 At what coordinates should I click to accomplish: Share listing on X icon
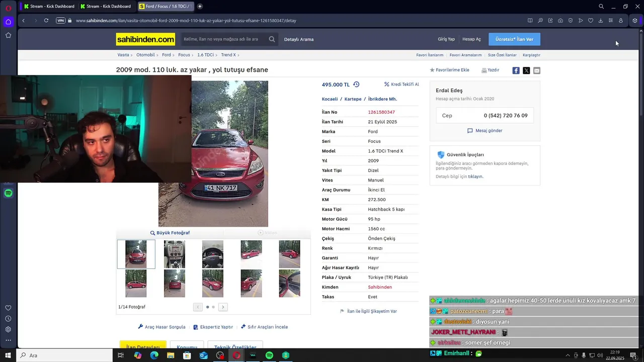(526, 70)
